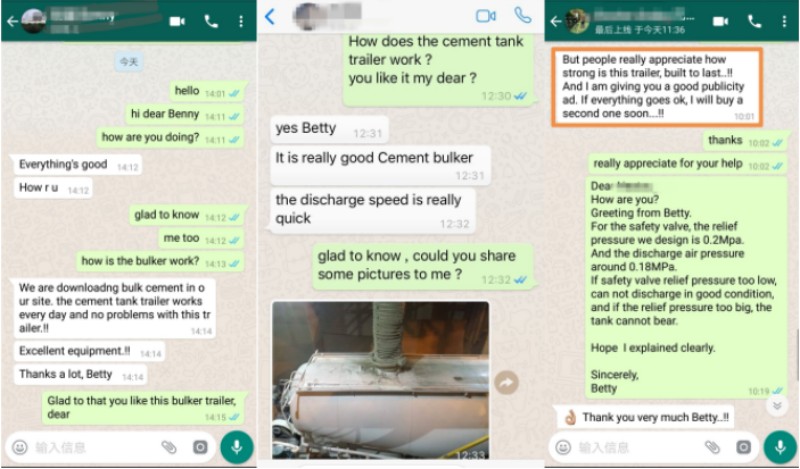Viewport: 800px width, 469px height.
Task: Tap microphone button in right chat
Action: tap(780, 448)
